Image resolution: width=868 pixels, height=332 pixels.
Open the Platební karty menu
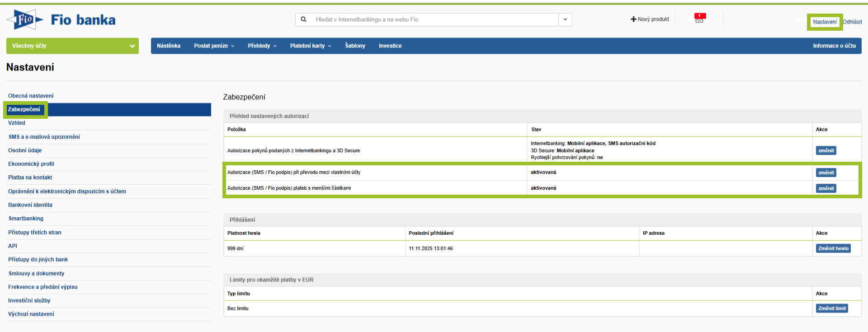point(310,46)
